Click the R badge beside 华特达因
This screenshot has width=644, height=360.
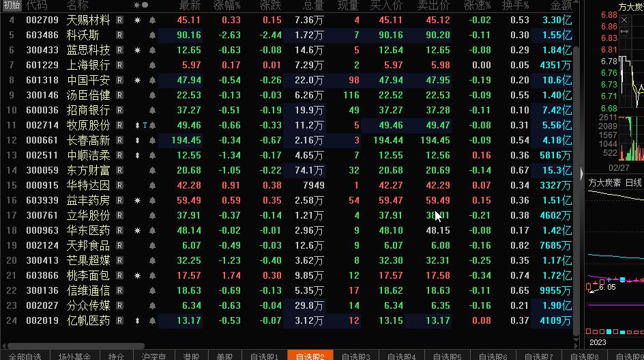[x=119, y=186]
